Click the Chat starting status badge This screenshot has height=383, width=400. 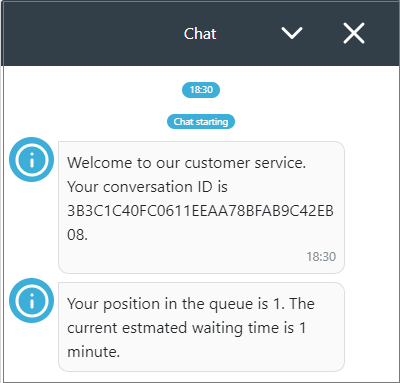click(201, 122)
